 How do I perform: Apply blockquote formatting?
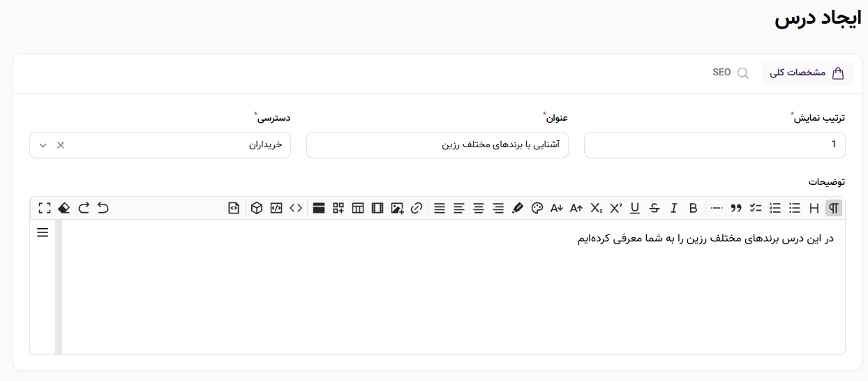click(735, 208)
